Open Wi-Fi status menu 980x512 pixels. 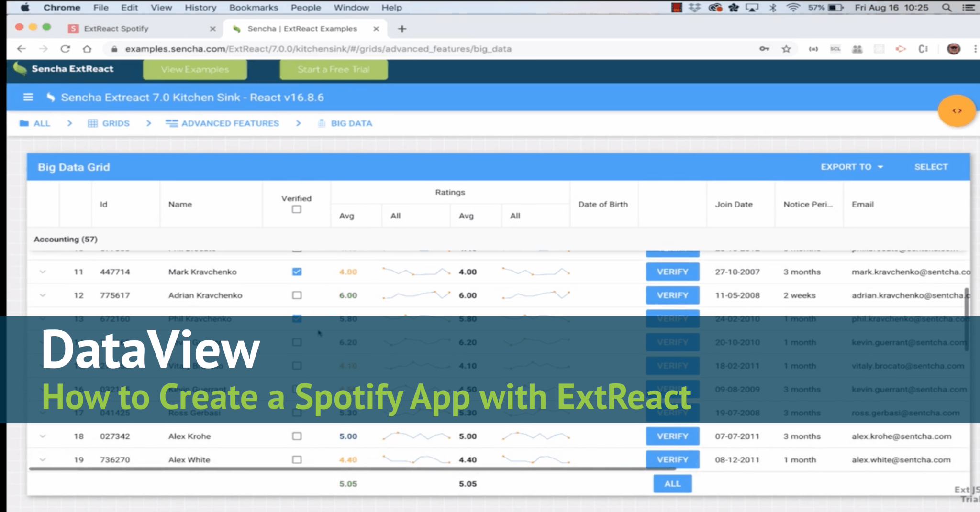[x=793, y=8]
